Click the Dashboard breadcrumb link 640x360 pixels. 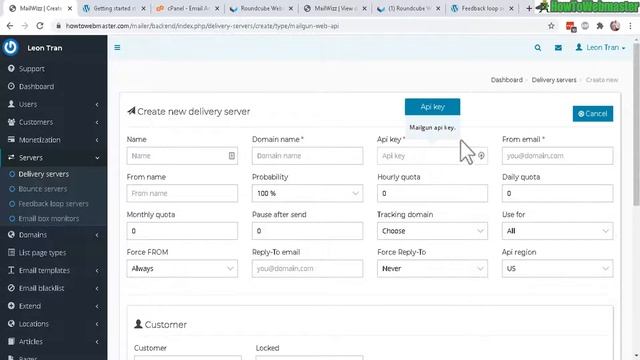(x=507, y=80)
